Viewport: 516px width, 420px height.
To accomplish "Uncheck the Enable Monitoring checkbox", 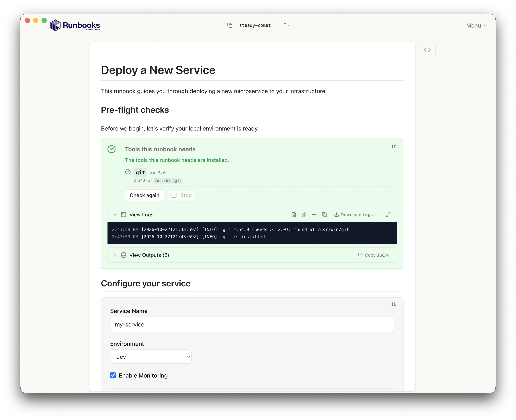I will [x=113, y=376].
